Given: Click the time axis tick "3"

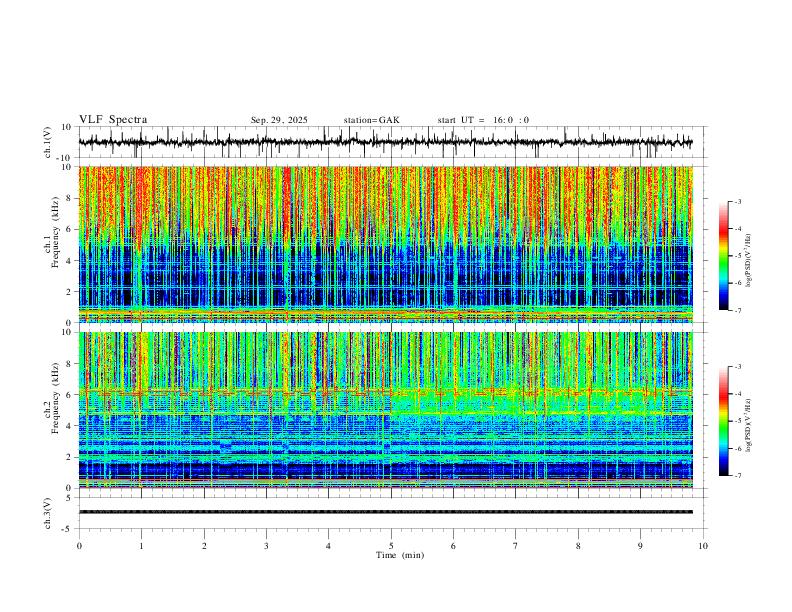Looking at the screenshot, I should pyautogui.click(x=266, y=546).
